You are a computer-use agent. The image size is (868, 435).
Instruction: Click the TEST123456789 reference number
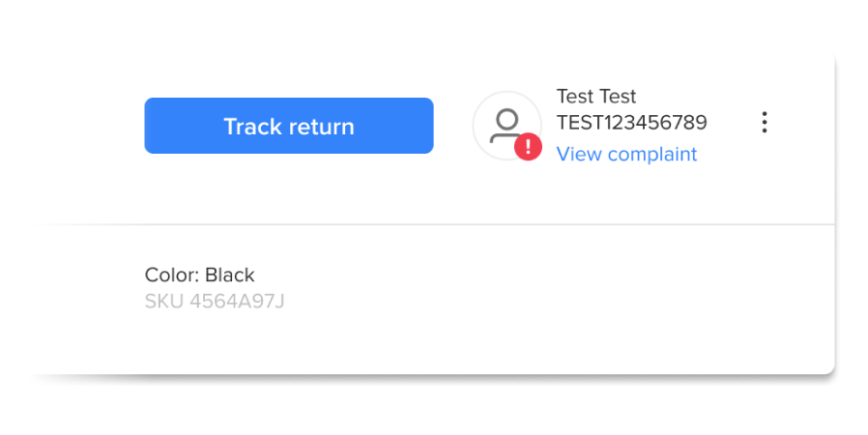click(631, 123)
